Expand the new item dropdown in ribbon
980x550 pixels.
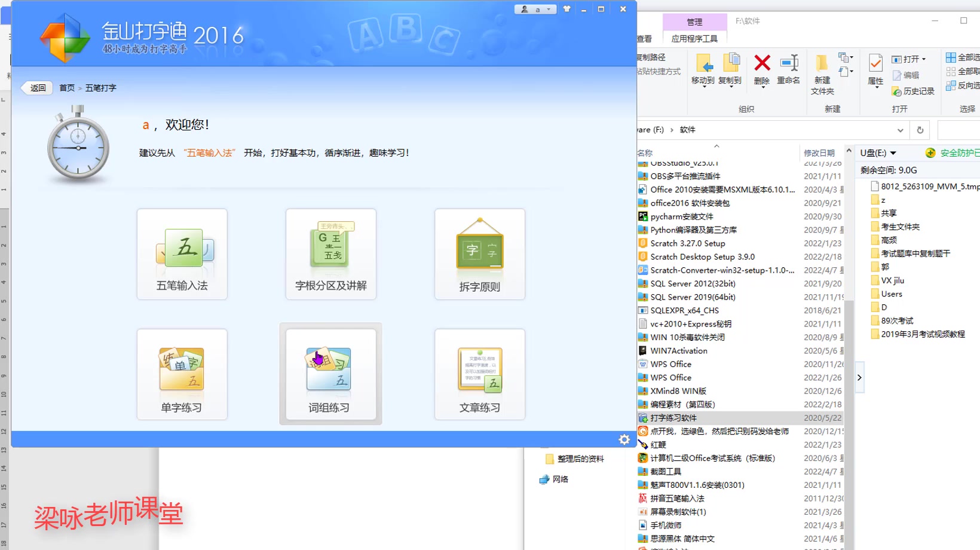coord(846,58)
